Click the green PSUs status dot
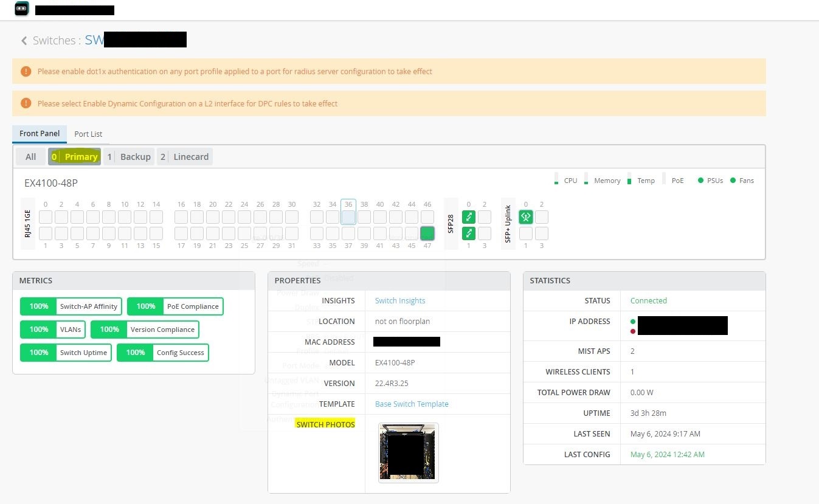This screenshot has height=504, width=819. click(x=700, y=179)
